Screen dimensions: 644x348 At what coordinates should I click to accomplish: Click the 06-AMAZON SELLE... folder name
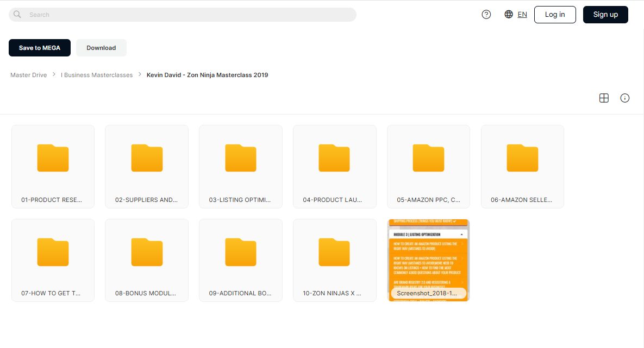pyautogui.click(x=521, y=200)
